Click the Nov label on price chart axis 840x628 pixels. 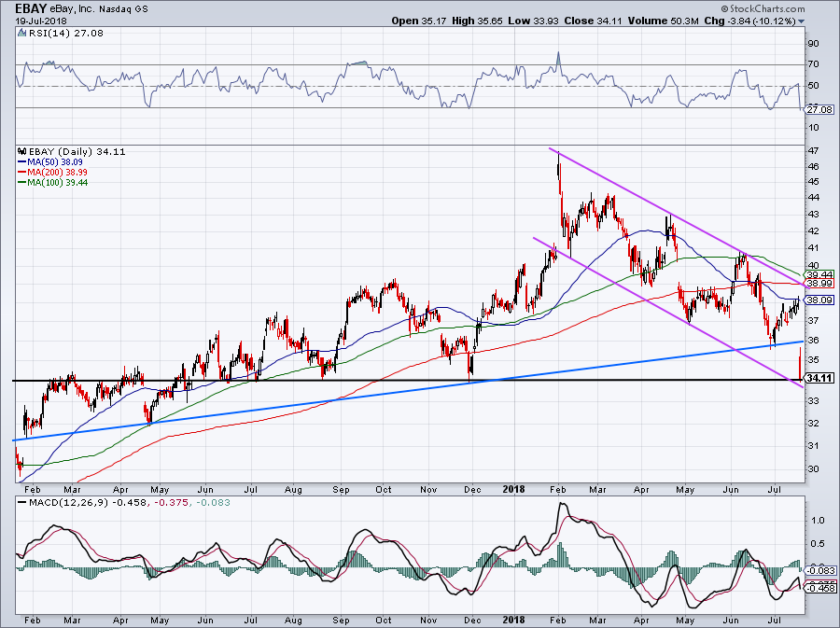point(428,489)
